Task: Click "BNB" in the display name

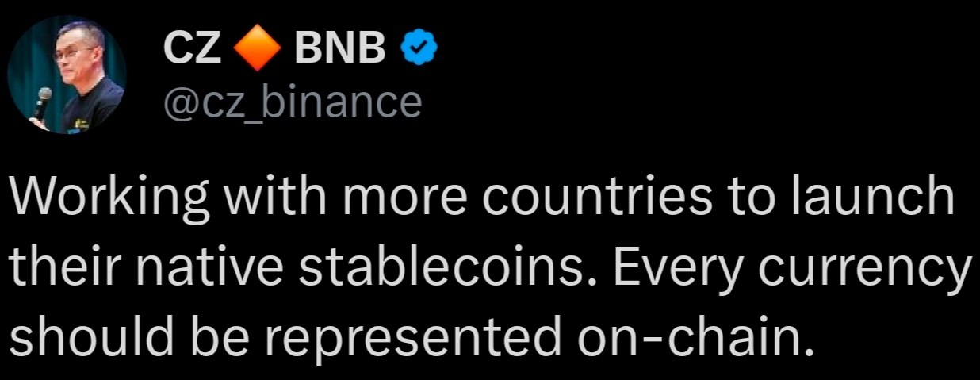Action: (x=341, y=51)
